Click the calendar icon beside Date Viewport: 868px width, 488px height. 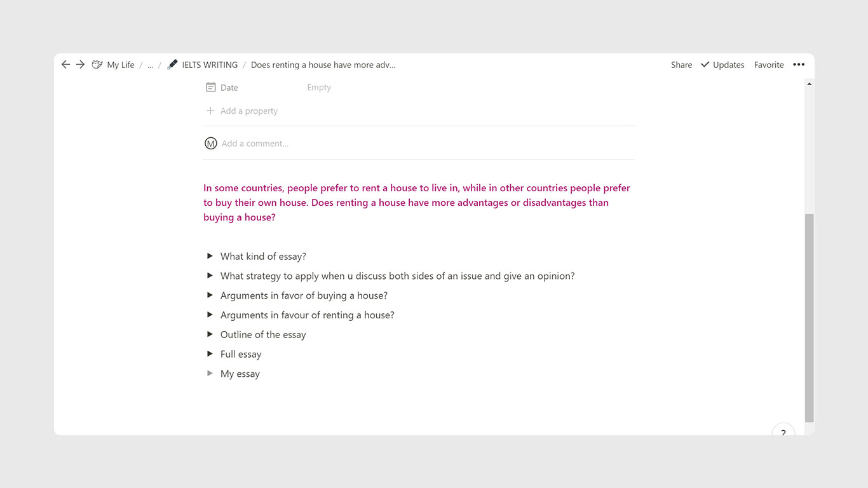coord(211,88)
